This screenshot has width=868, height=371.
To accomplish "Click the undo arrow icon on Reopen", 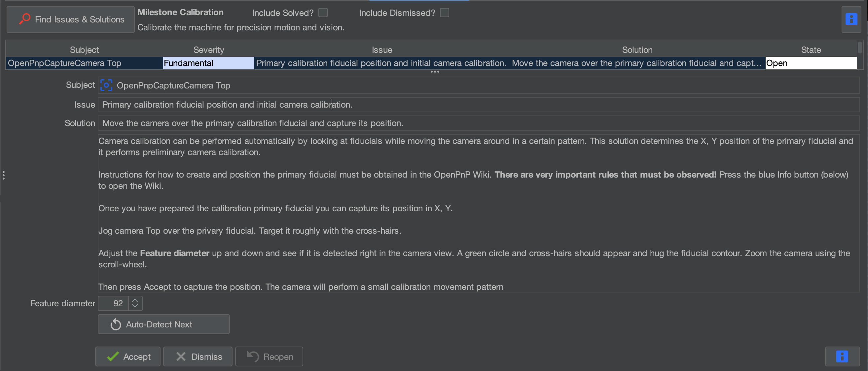I will click(253, 356).
